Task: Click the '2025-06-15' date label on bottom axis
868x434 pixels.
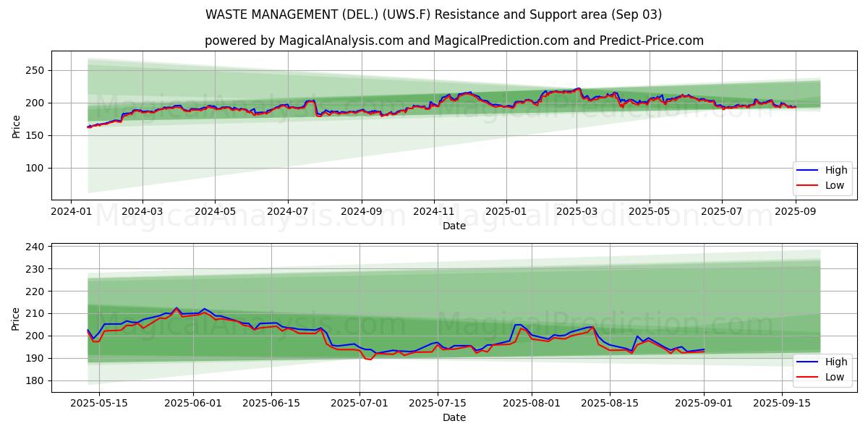Action: (x=271, y=404)
